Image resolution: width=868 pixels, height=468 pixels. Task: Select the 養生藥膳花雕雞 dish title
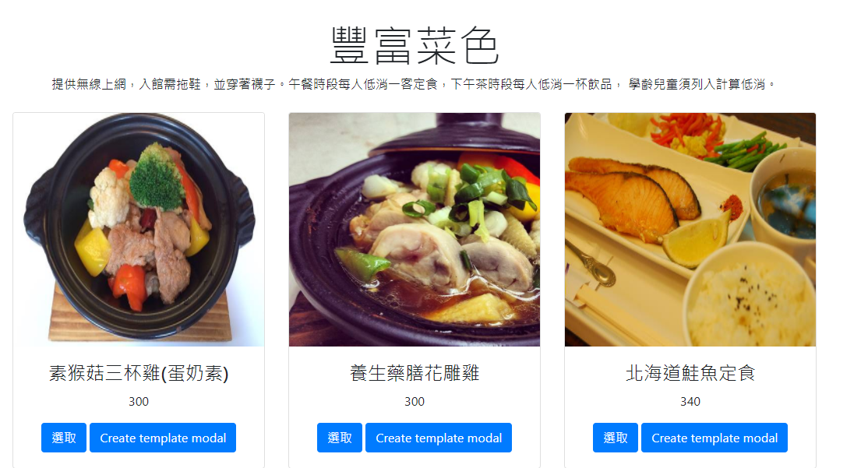(x=414, y=374)
